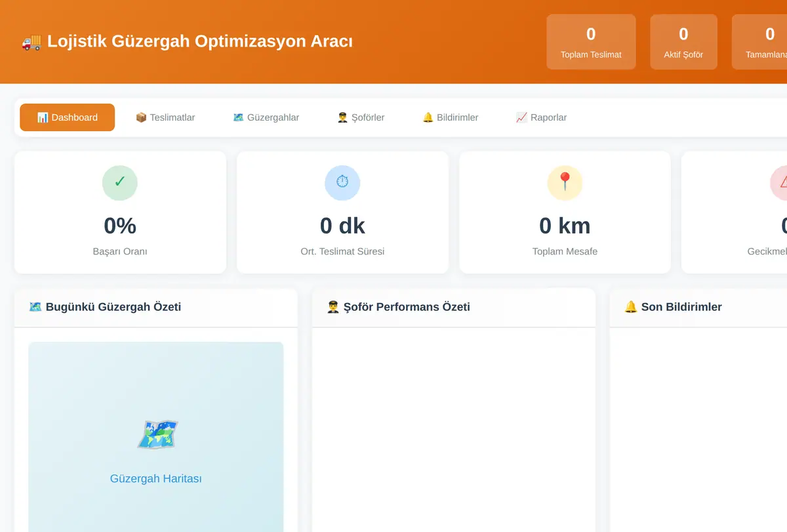
Task: Click the green checkmark success icon
Action: tap(120, 182)
